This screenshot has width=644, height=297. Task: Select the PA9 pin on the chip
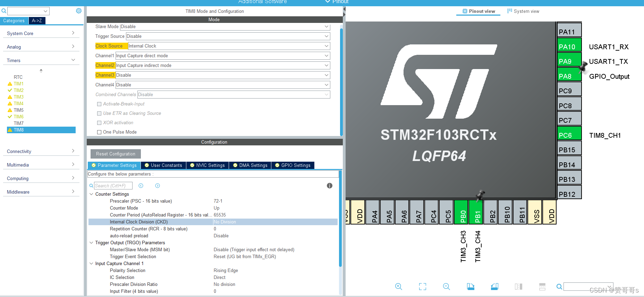pyautogui.click(x=569, y=60)
